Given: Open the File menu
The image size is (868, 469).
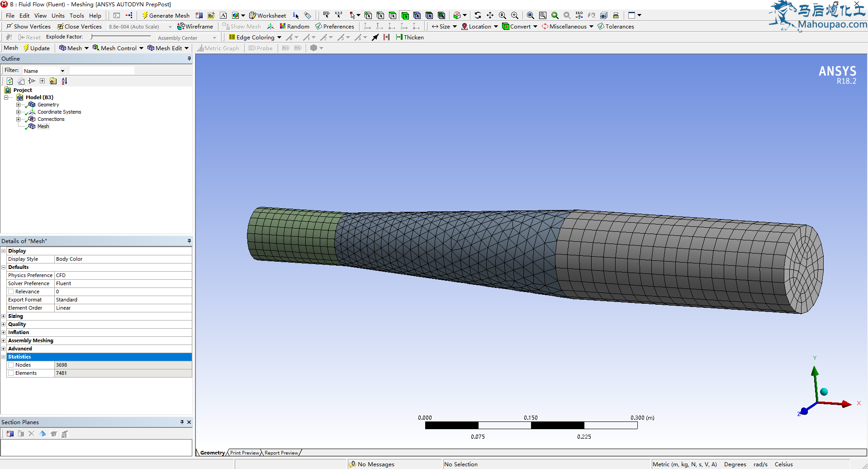Looking at the screenshot, I should click(10, 15).
